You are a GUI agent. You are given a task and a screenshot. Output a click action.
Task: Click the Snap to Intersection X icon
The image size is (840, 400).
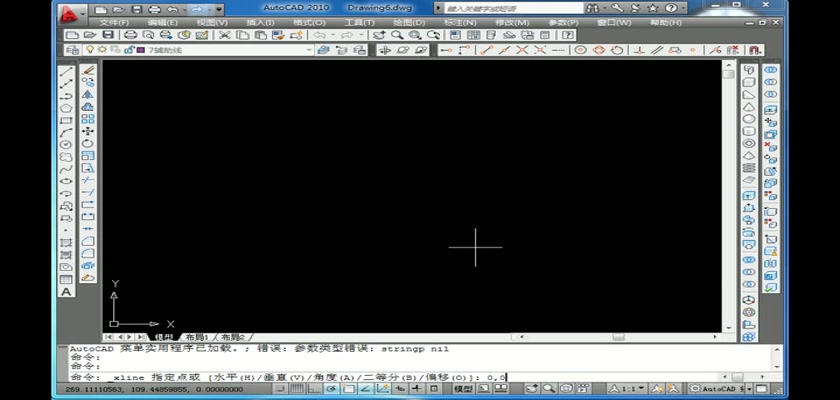tap(522, 50)
